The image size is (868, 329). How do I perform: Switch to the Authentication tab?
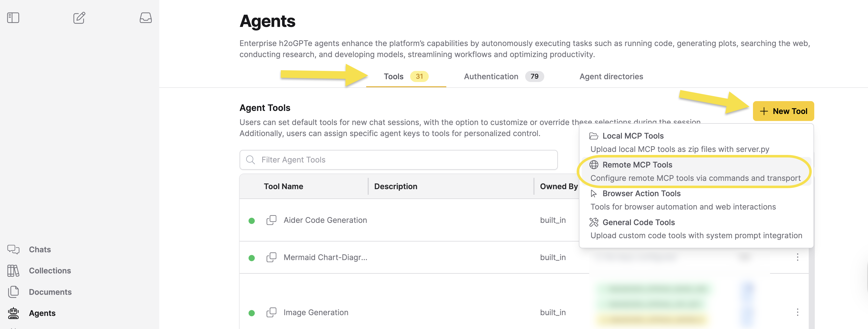tap(491, 76)
